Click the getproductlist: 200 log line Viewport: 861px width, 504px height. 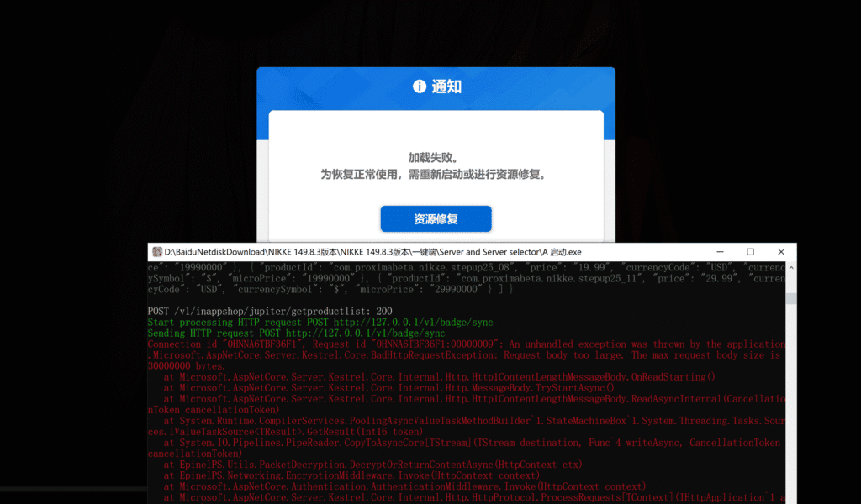[270, 311]
